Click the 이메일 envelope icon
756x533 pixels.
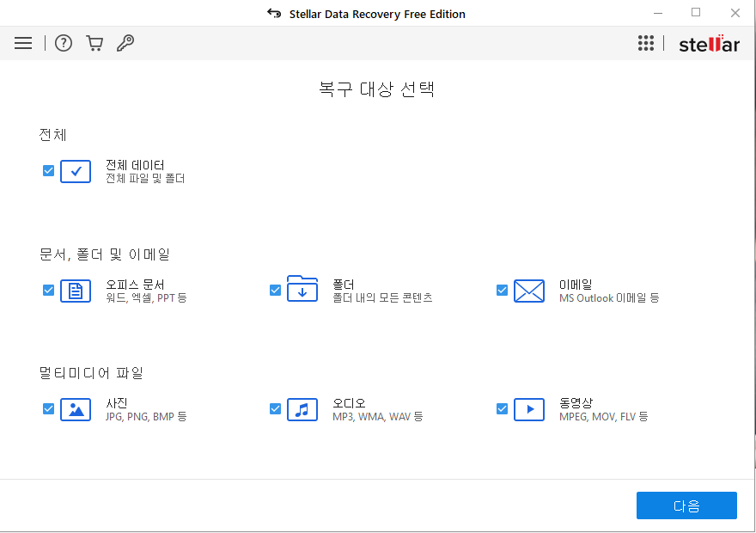tap(529, 291)
